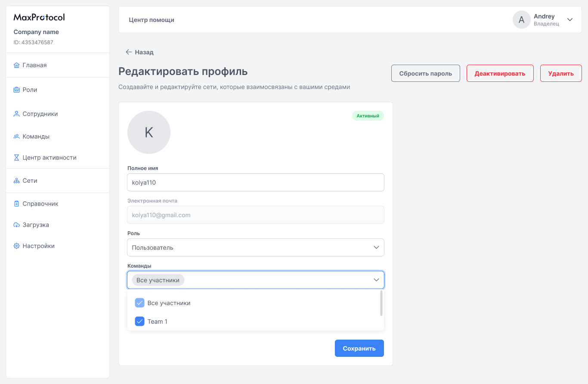The height and width of the screenshot is (384, 588).
Task: Click the Деактивировать button
Action: tap(500, 73)
